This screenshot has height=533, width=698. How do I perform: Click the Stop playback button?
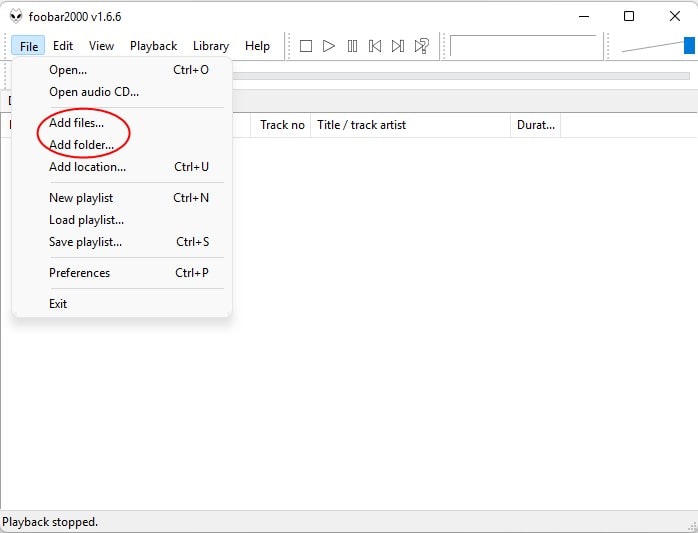point(306,46)
